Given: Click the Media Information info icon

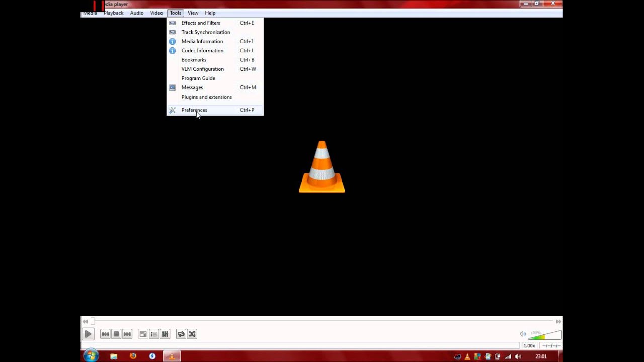Looking at the screenshot, I should (172, 41).
